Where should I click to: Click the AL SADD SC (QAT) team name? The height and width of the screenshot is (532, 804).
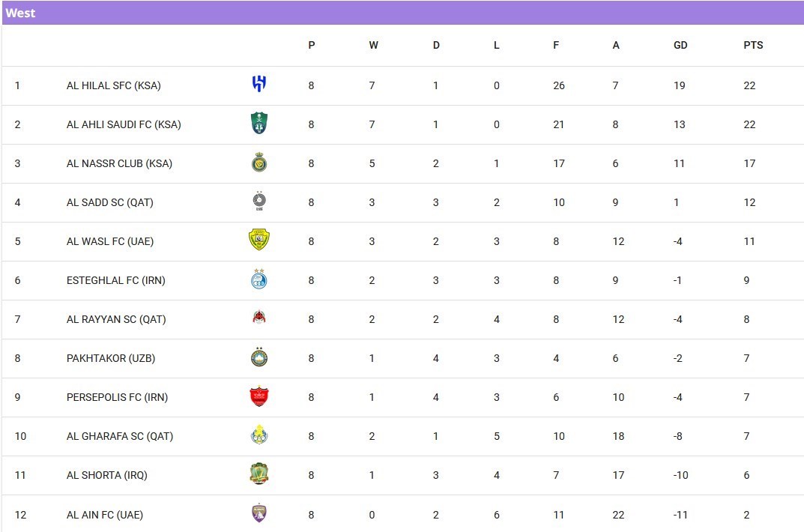pos(109,202)
